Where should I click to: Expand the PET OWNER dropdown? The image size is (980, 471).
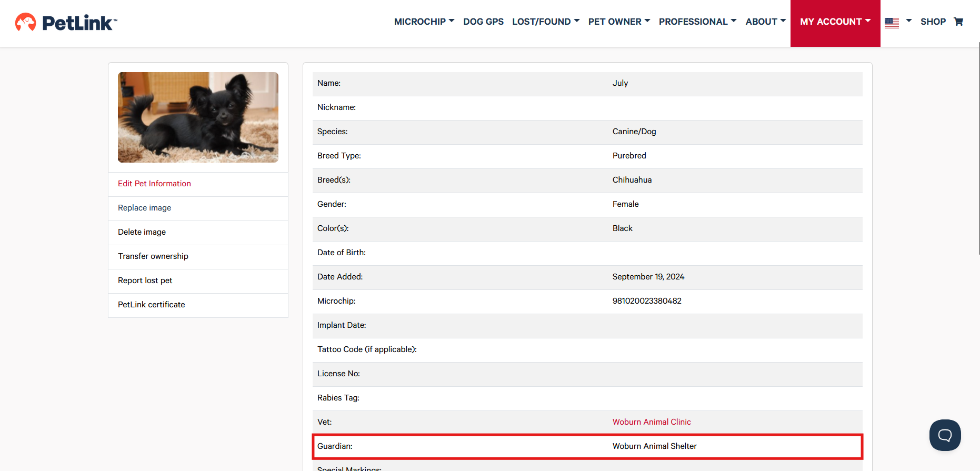pyautogui.click(x=619, y=22)
